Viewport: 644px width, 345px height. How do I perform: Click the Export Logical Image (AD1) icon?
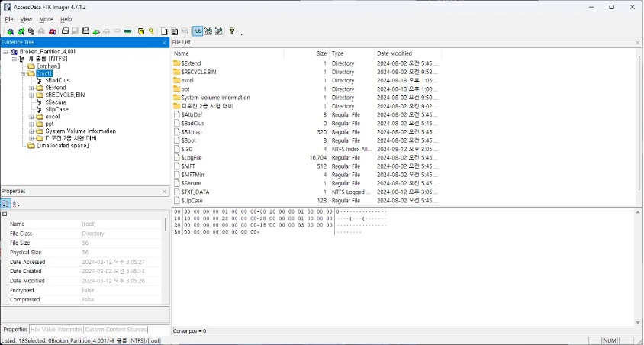coord(85,31)
